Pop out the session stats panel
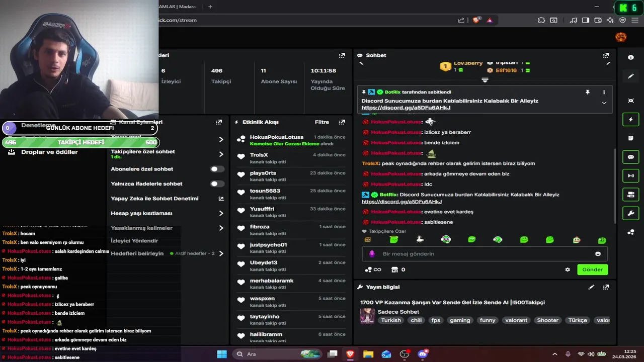Viewport: 644px width, 362px height. 342,55
